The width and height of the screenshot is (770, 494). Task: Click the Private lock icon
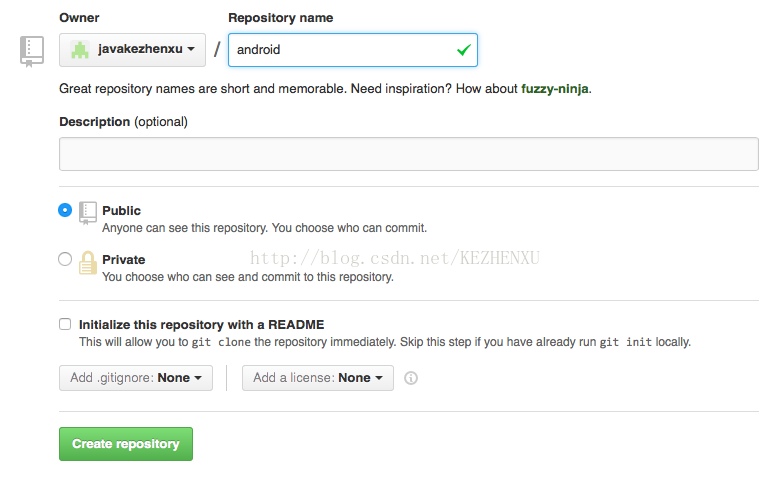pyautogui.click(x=88, y=262)
